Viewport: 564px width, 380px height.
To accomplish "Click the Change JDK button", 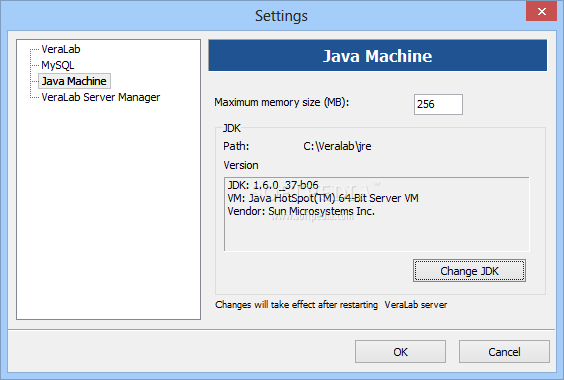I will coord(469,271).
